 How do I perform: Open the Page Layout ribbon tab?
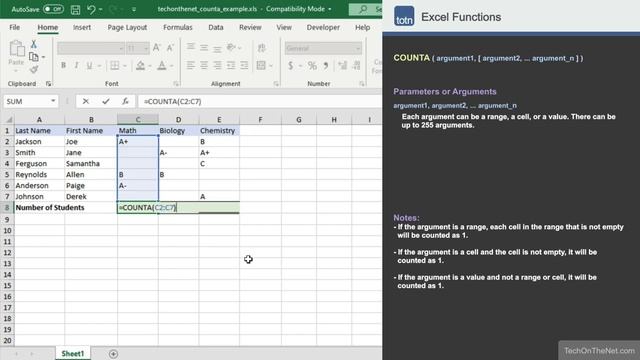pyautogui.click(x=127, y=27)
